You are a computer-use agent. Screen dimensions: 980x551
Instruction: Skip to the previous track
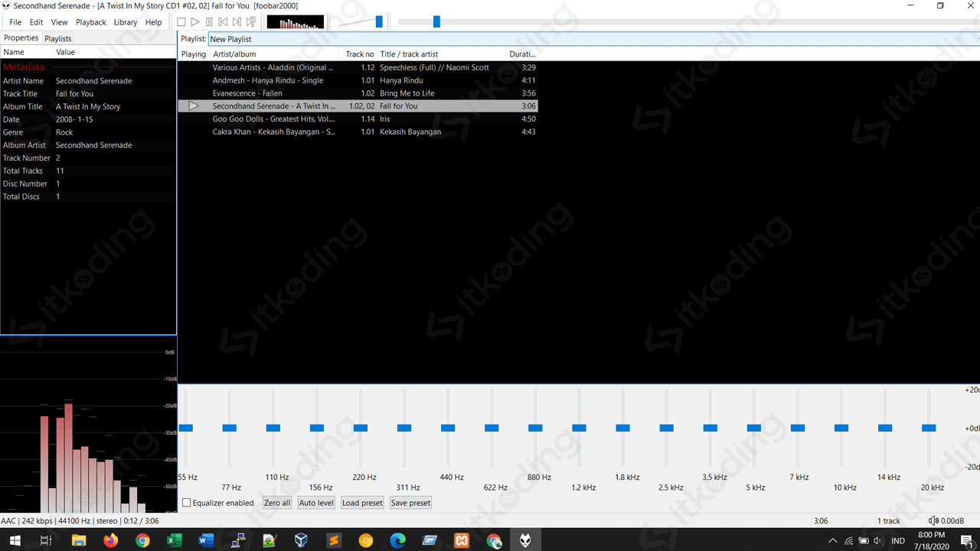(223, 22)
